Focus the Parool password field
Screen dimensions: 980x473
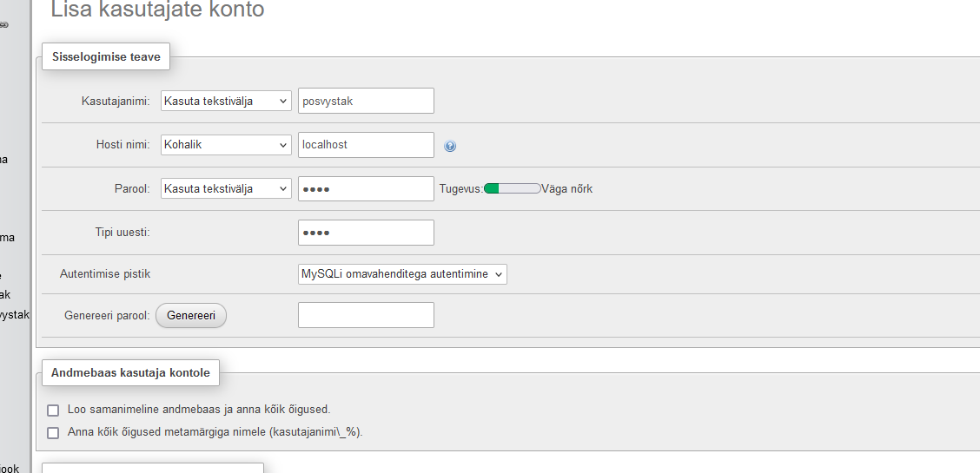(365, 188)
